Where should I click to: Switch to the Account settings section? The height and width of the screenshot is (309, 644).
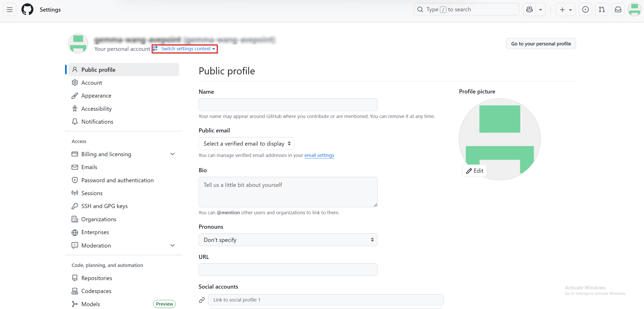click(x=91, y=82)
